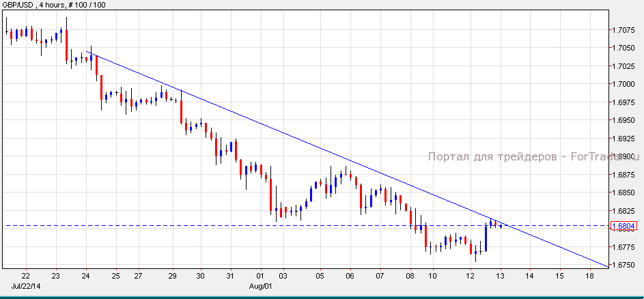Select date tick 31 on time axis
644x299 pixels.
[x=230, y=276]
